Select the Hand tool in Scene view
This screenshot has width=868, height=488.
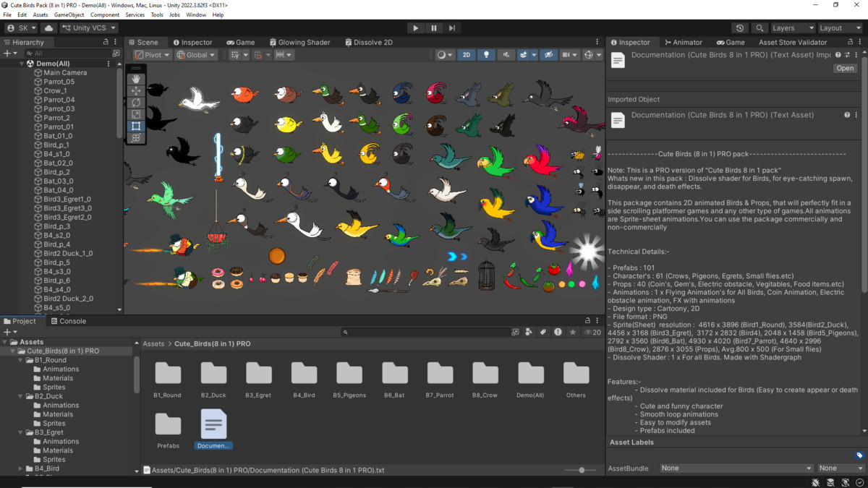(136, 79)
